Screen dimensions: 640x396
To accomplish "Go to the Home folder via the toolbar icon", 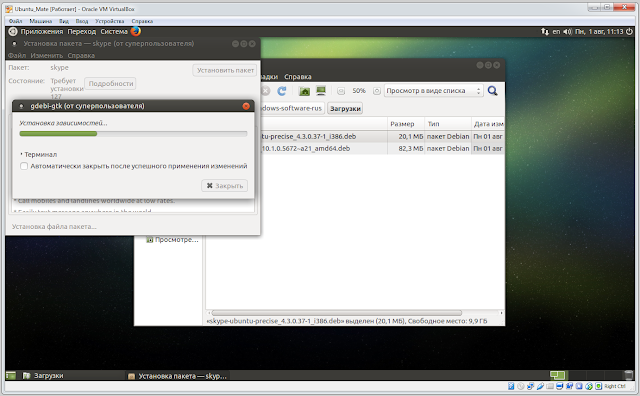I will click(x=304, y=91).
